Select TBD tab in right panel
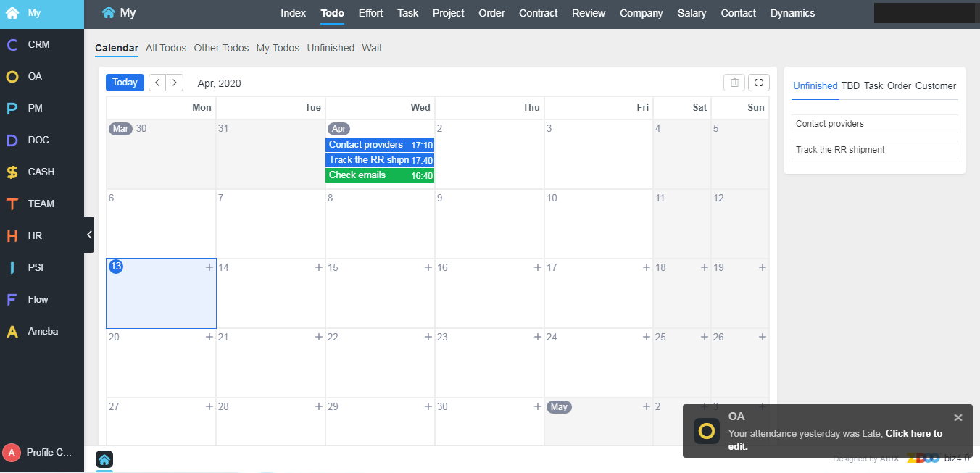The width and height of the screenshot is (980, 473). [850, 85]
